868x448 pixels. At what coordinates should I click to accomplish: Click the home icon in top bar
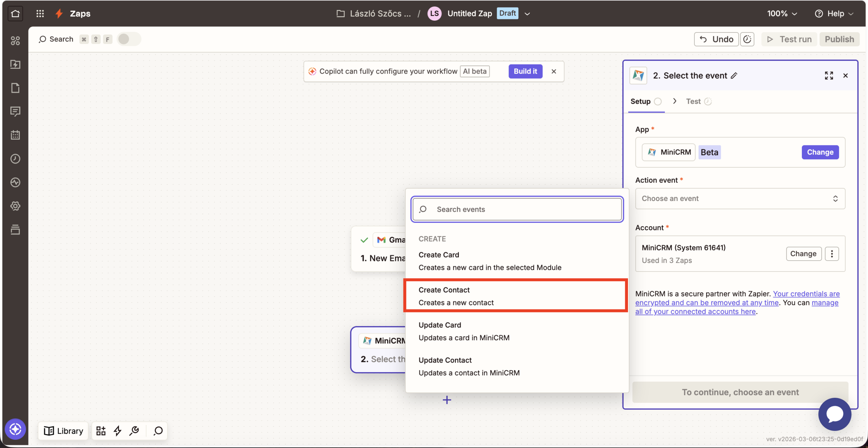pos(15,14)
